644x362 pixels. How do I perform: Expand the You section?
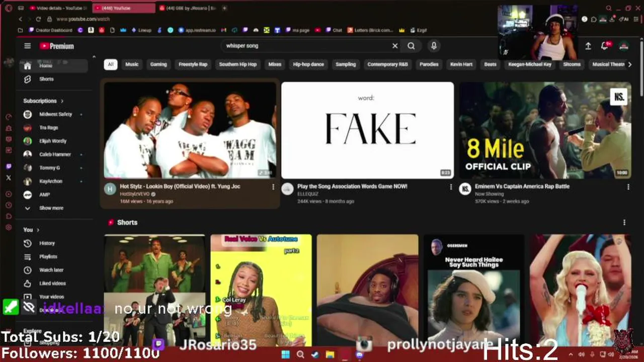click(x=31, y=230)
